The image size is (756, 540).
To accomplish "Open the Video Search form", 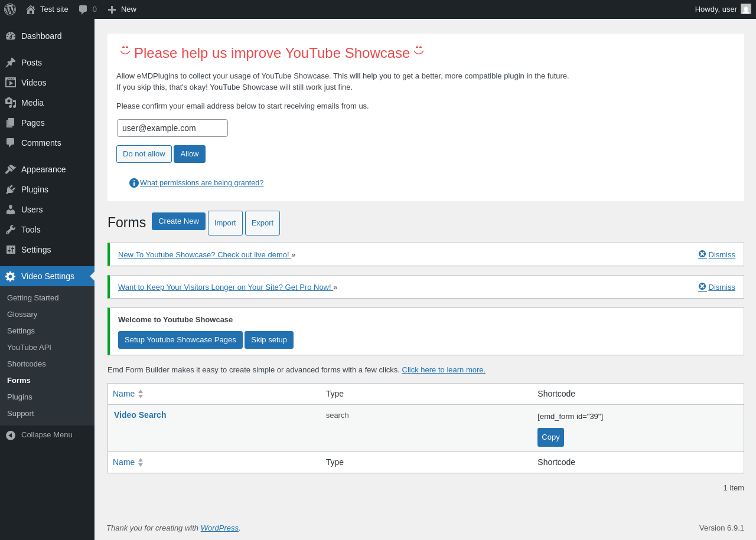I will [140, 415].
